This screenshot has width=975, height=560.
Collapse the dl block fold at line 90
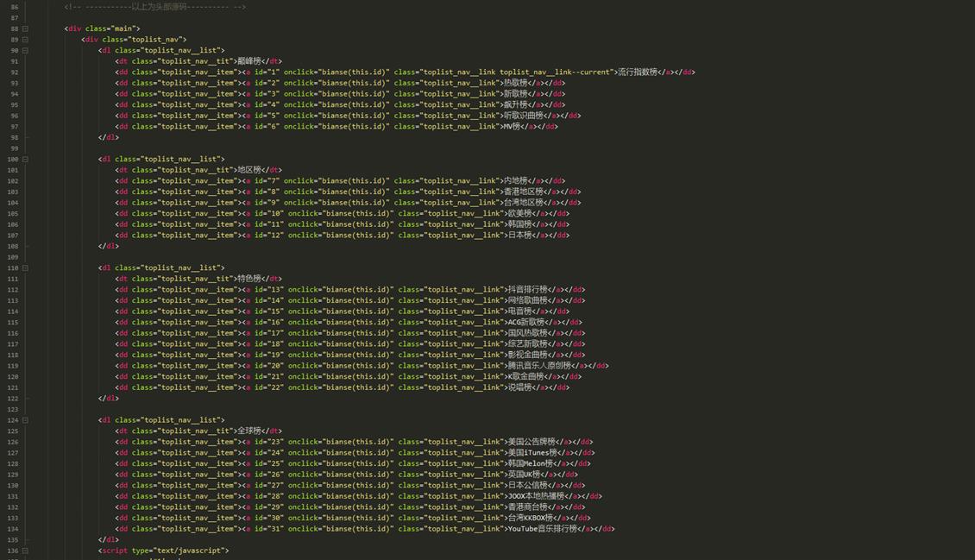(x=25, y=50)
